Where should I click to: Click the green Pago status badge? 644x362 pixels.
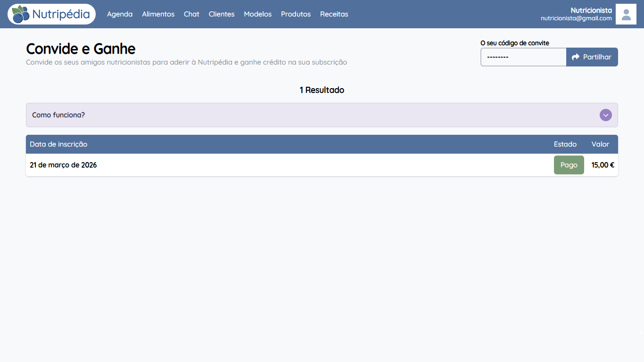(569, 165)
